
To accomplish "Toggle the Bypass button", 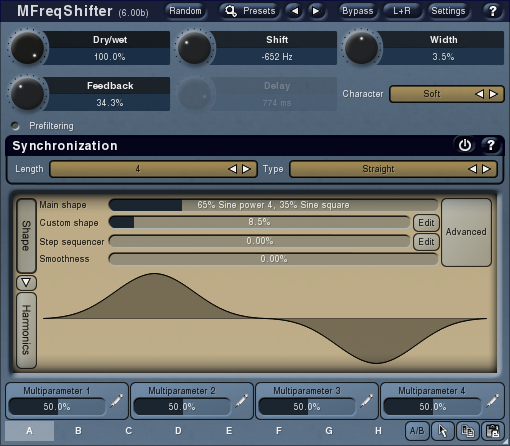I will click(x=358, y=11).
